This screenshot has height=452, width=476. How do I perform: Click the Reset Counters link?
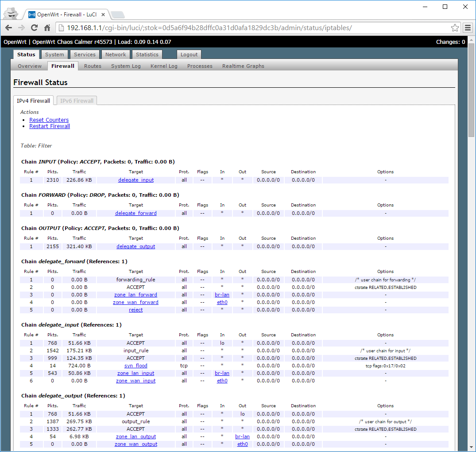pyautogui.click(x=49, y=120)
